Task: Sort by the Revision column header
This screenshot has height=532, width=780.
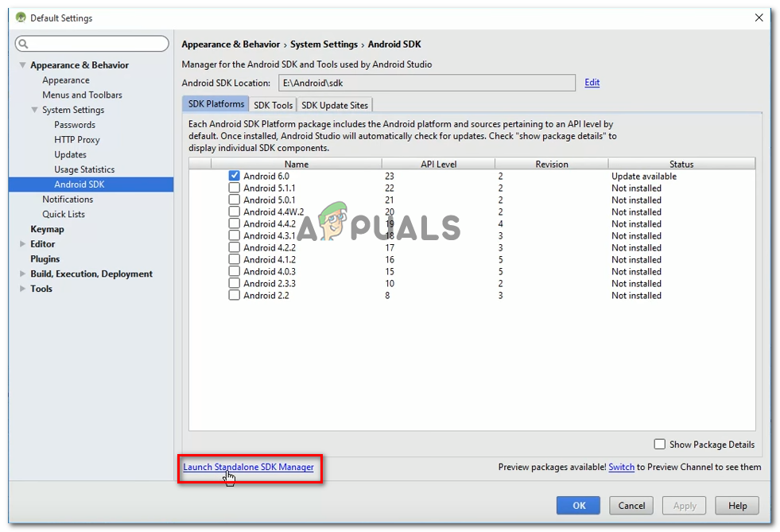Action: 552,165
